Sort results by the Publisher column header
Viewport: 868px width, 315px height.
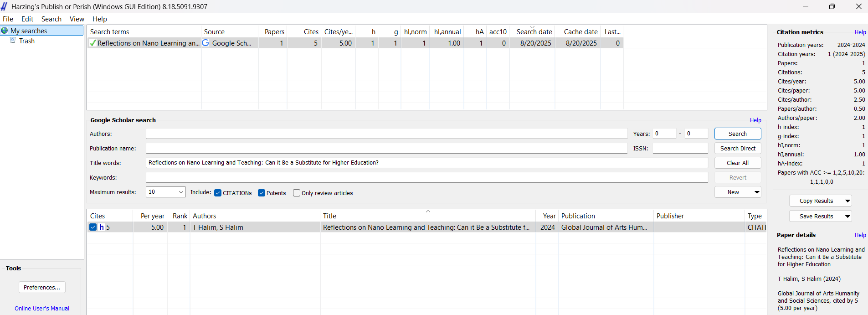coord(699,216)
